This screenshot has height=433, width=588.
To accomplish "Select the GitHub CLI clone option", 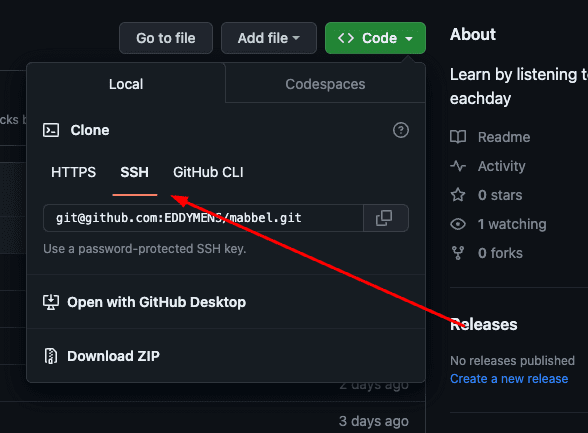I will 208,172.
